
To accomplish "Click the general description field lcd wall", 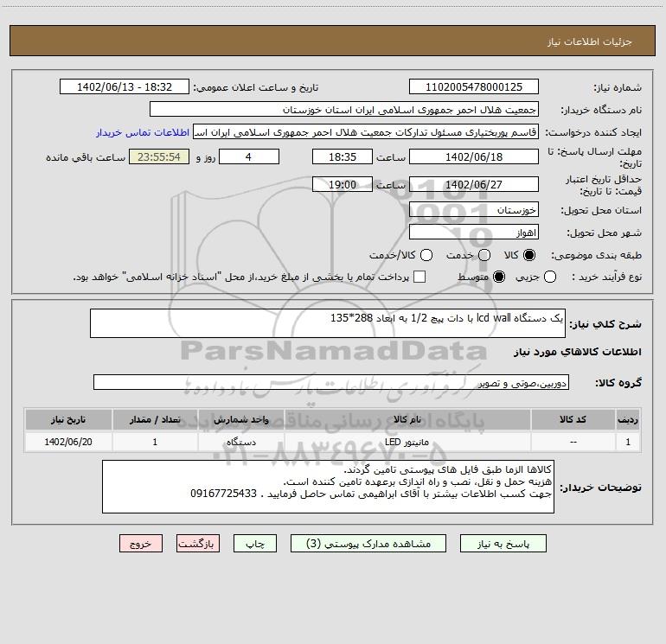I will [x=328, y=323].
